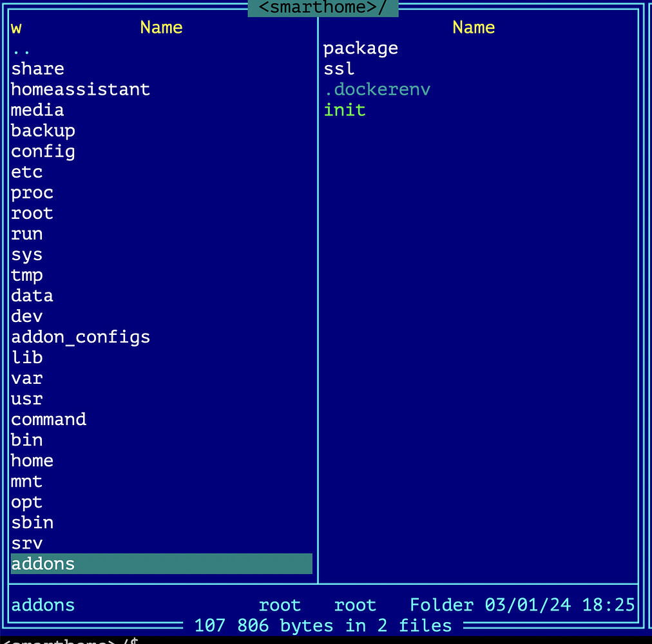Open the ssl folder in the right panel
Viewport: 652px width, 644px height.
click(x=339, y=68)
